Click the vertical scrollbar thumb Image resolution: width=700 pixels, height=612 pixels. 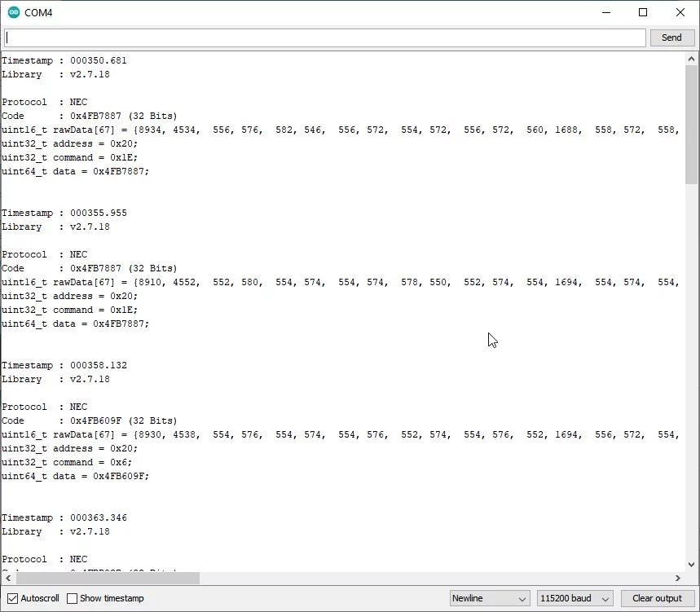pyautogui.click(x=691, y=125)
